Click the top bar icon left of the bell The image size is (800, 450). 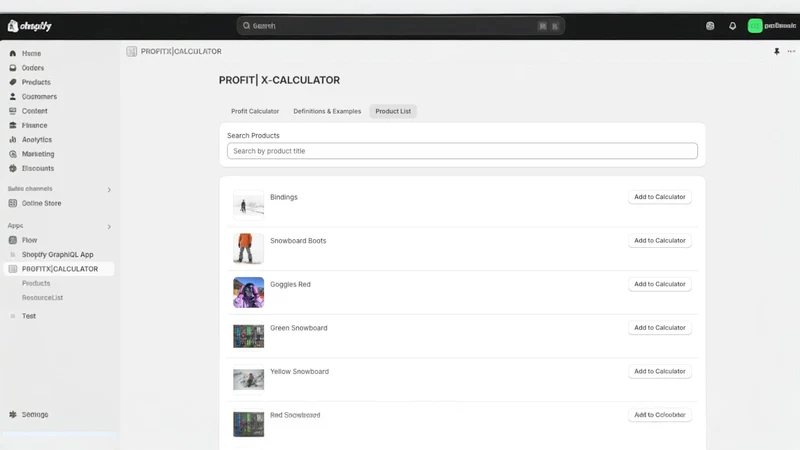point(710,26)
